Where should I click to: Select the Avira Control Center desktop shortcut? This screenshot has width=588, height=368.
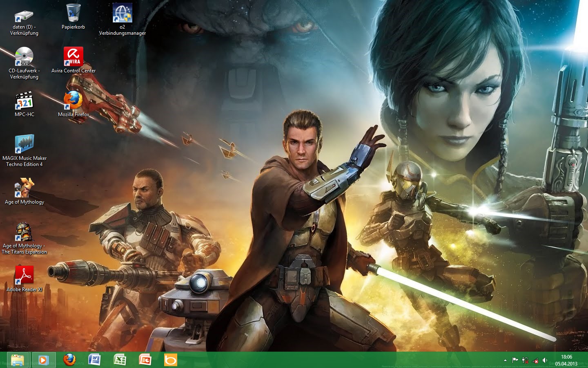coord(73,57)
